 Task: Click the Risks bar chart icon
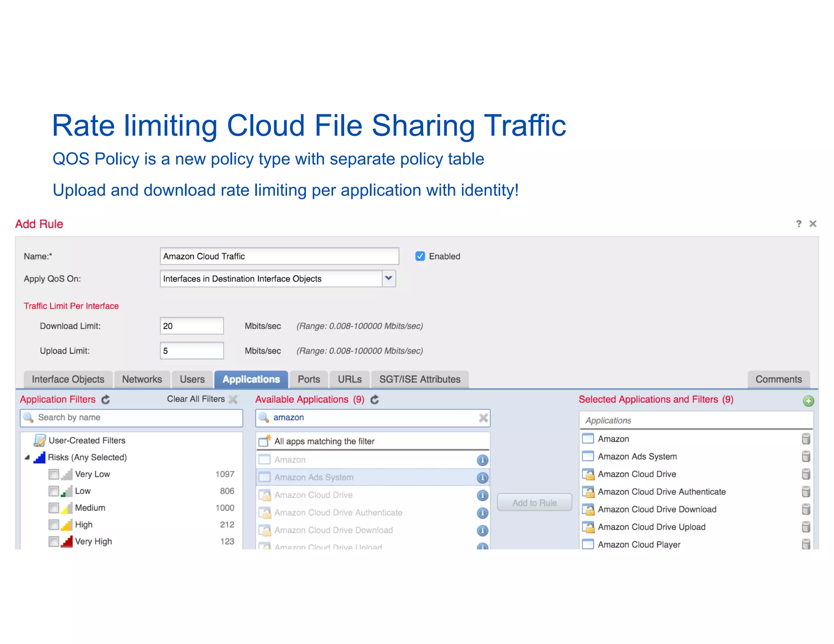click(39, 457)
